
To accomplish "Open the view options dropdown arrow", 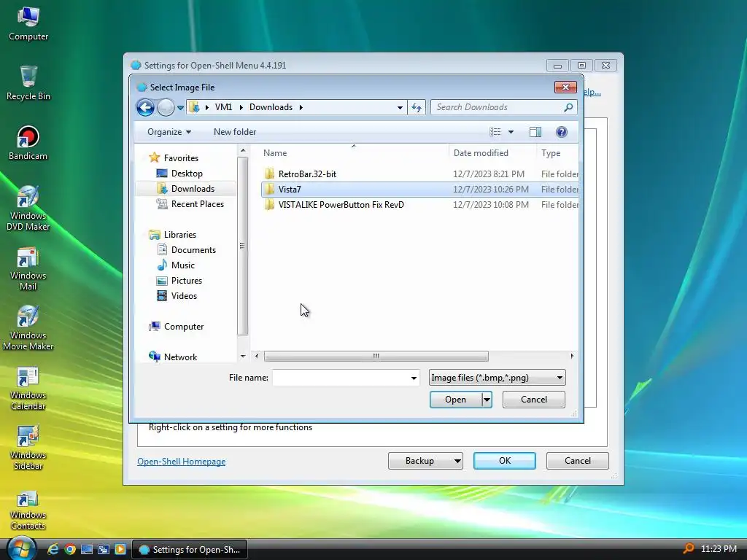I will [x=511, y=132].
